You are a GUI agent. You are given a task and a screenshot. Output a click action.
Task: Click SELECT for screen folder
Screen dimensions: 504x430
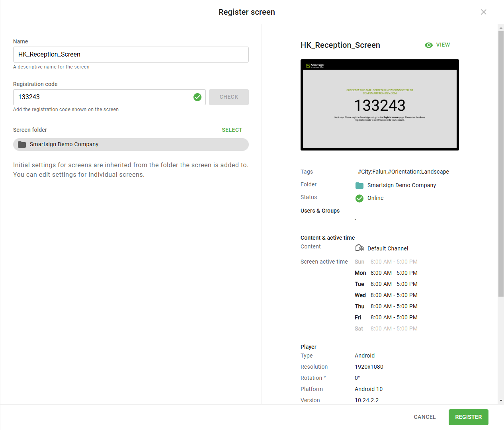pyautogui.click(x=232, y=130)
